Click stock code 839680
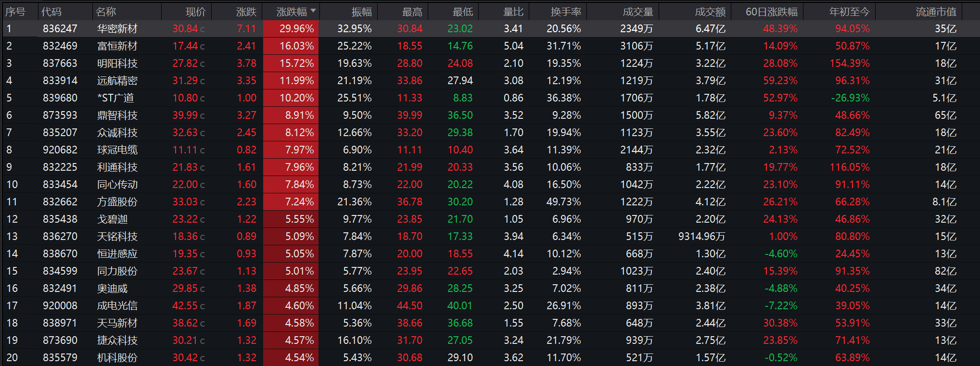Screen dimensions: 980x366 [60, 98]
